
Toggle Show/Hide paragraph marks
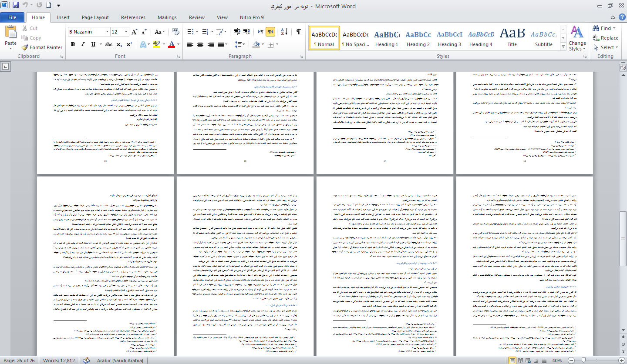(x=299, y=32)
